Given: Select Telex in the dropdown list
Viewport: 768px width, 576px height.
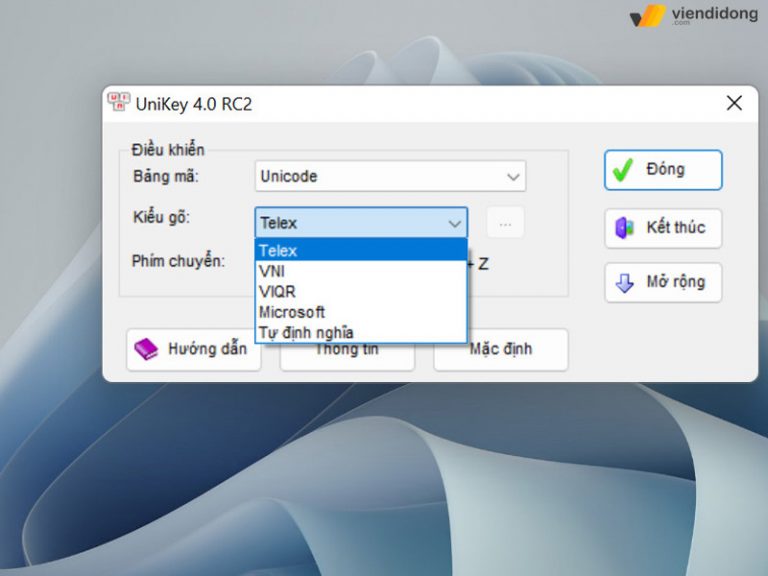Looking at the screenshot, I should point(361,250).
